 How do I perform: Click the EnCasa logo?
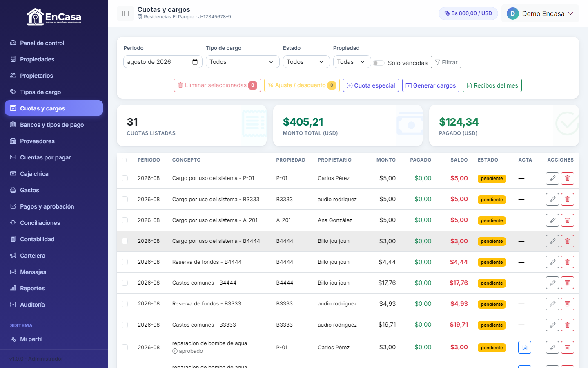[54, 17]
